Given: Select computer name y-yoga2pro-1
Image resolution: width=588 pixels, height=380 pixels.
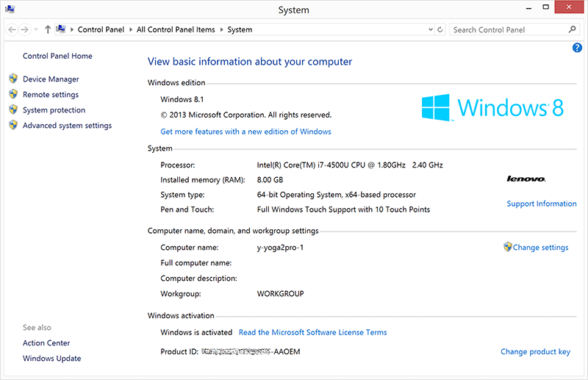Looking at the screenshot, I should click(x=280, y=248).
